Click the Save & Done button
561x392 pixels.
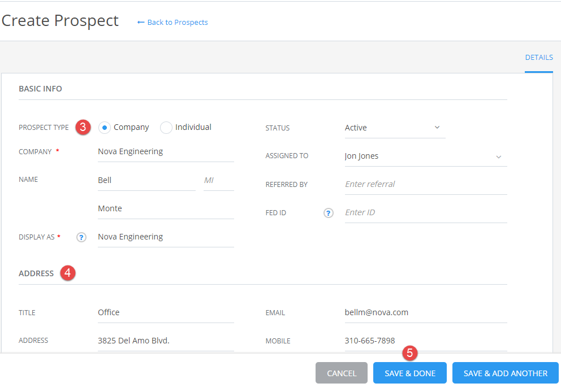pos(409,373)
